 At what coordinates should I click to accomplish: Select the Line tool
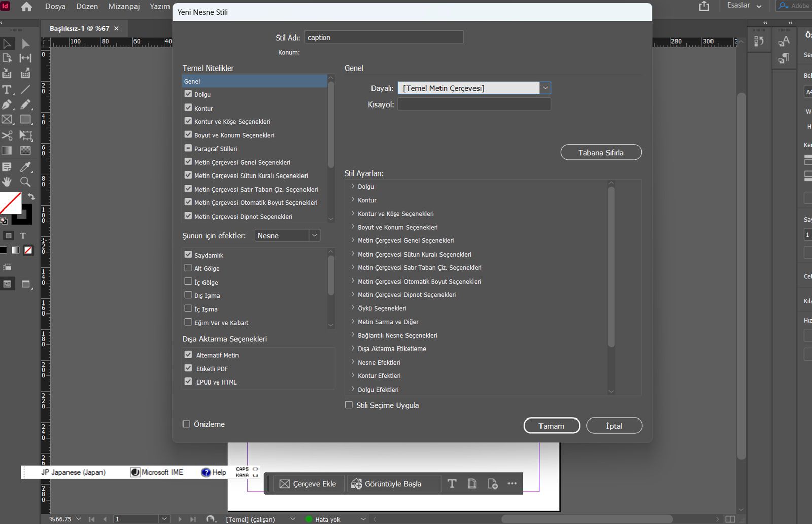click(25, 90)
